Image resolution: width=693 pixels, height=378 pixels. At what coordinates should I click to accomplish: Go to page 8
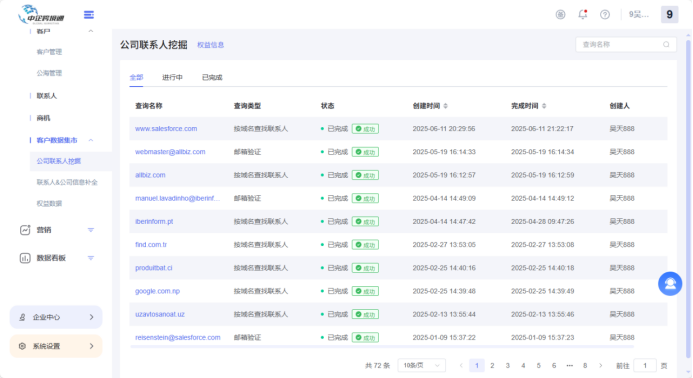(x=585, y=365)
